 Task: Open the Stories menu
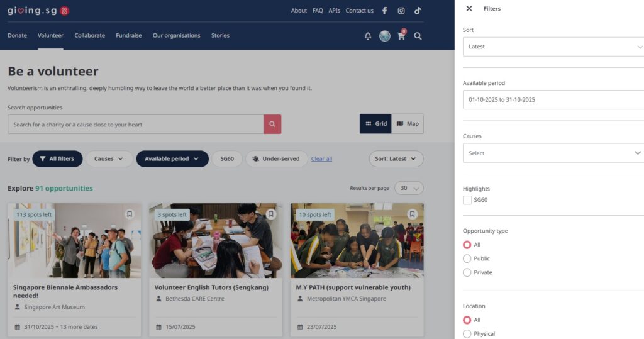point(221,36)
